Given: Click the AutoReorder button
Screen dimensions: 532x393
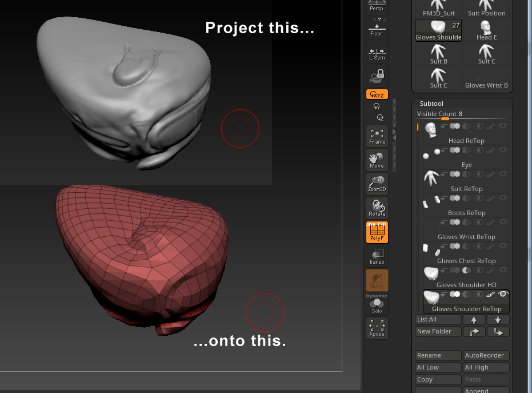Looking at the screenshot, I should point(486,356).
